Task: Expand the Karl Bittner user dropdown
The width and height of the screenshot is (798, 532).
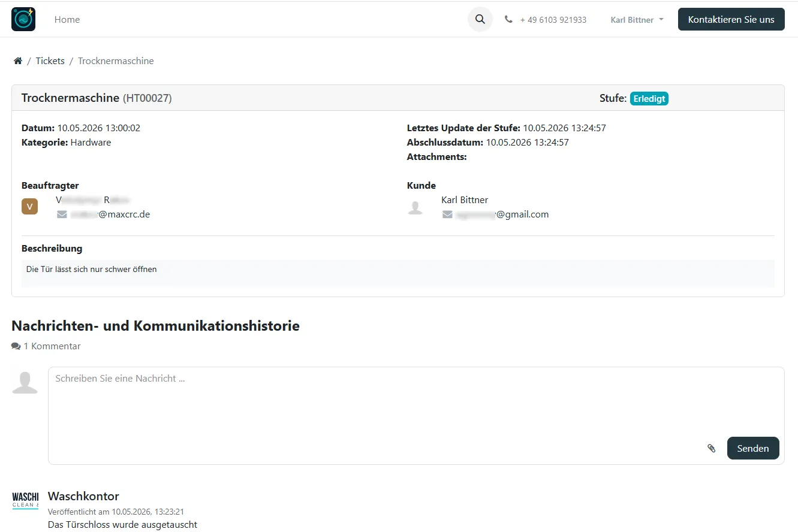Action: pyautogui.click(x=637, y=20)
